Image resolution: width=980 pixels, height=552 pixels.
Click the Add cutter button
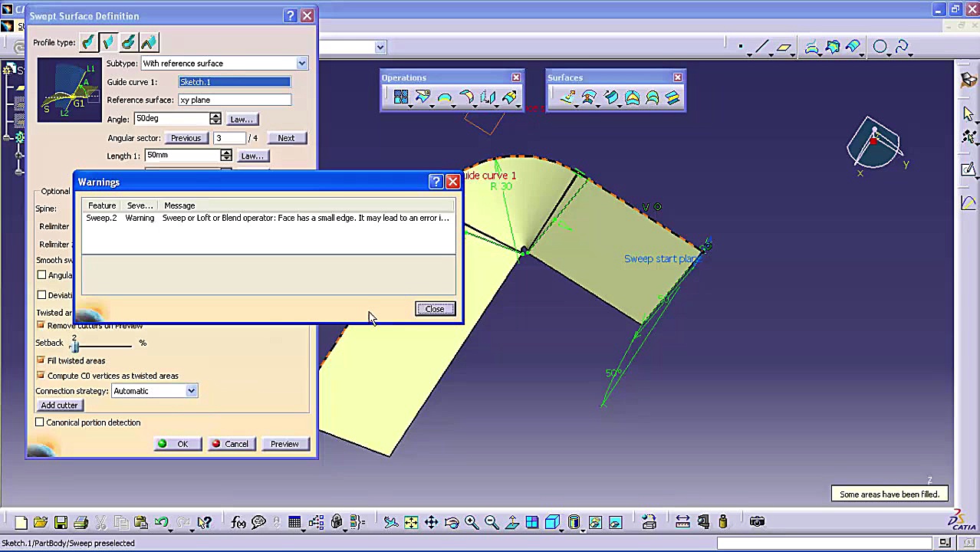[59, 405]
